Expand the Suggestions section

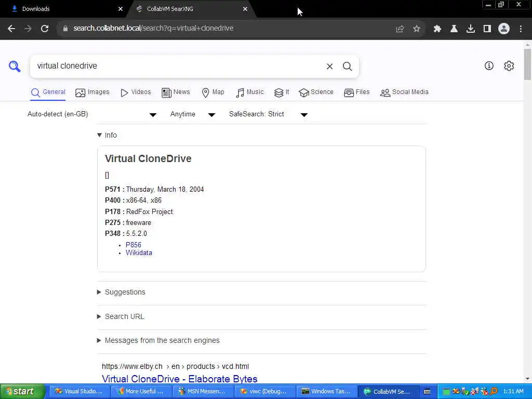click(121, 292)
